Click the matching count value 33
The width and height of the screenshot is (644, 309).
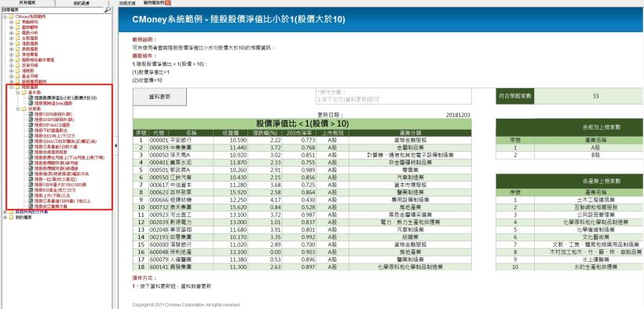point(595,96)
